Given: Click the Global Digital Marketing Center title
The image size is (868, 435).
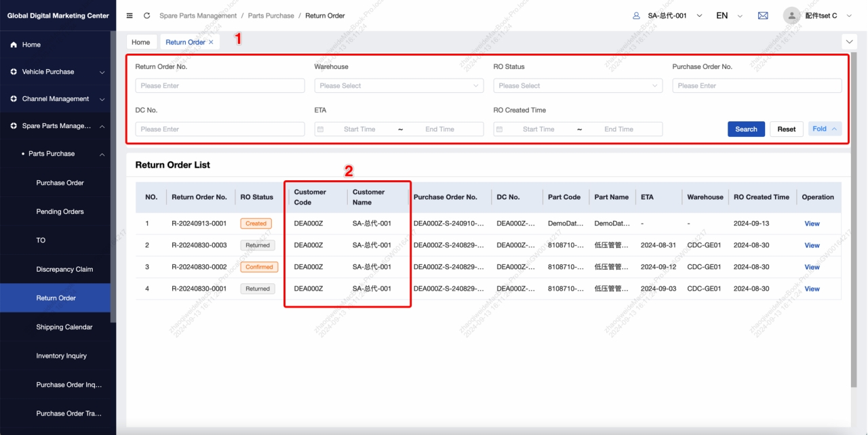Looking at the screenshot, I should click(x=58, y=16).
